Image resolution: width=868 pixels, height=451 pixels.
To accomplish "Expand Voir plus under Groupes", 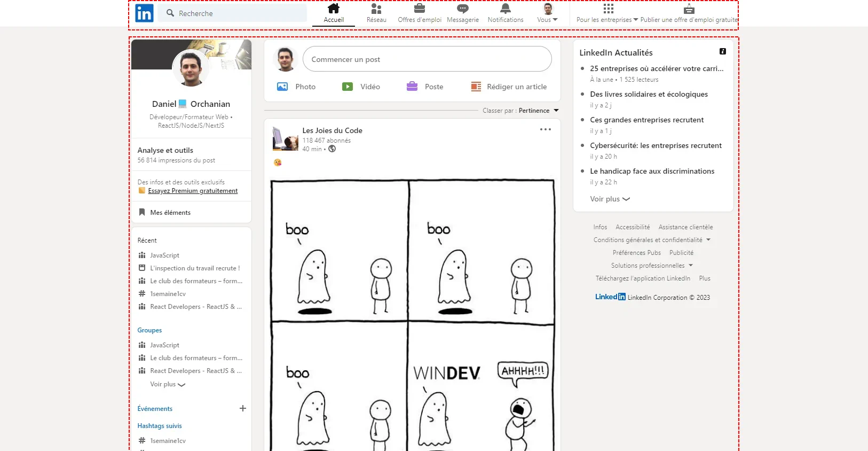I will tap(168, 384).
